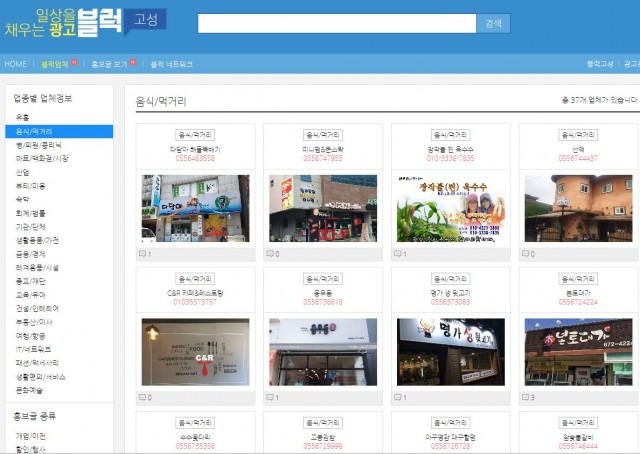
Task: Click phone number 0556729998 in bottom row
Action: (323, 446)
